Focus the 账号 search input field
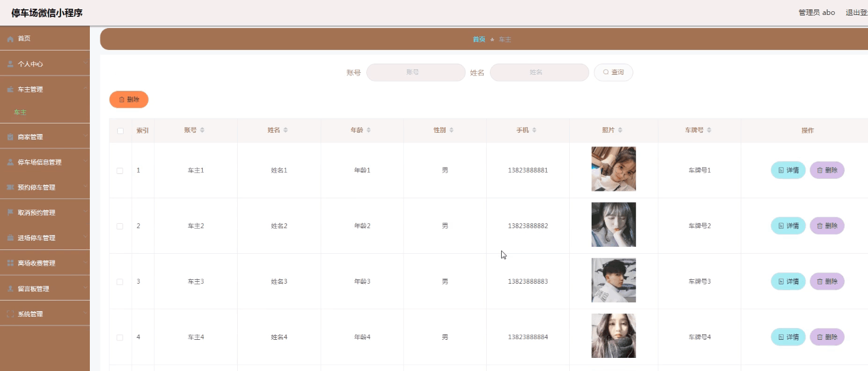The height and width of the screenshot is (371, 868). (416, 72)
